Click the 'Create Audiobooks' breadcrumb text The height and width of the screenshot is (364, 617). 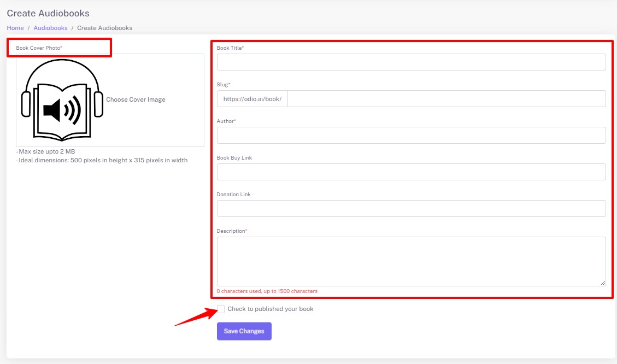point(105,28)
